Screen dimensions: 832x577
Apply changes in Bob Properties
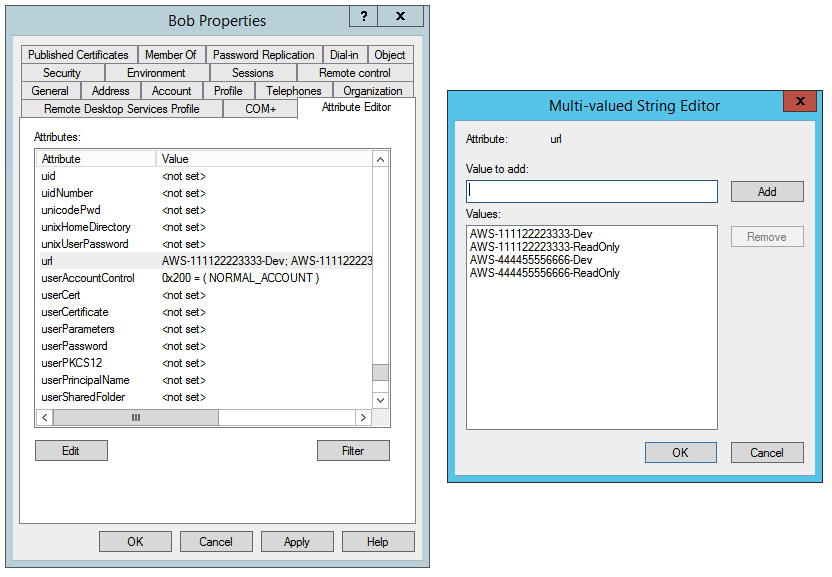[x=297, y=541]
